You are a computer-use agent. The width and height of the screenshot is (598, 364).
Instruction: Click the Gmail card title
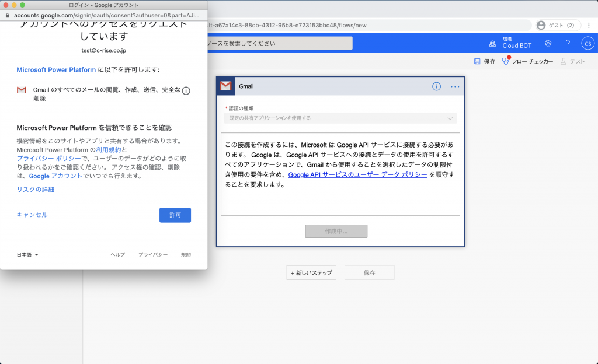246,86
